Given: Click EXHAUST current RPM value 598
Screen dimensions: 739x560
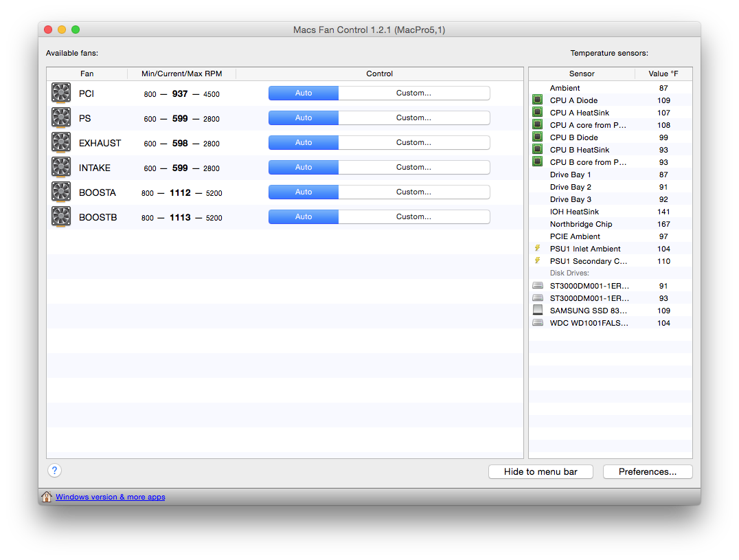Looking at the screenshot, I should click(179, 144).
